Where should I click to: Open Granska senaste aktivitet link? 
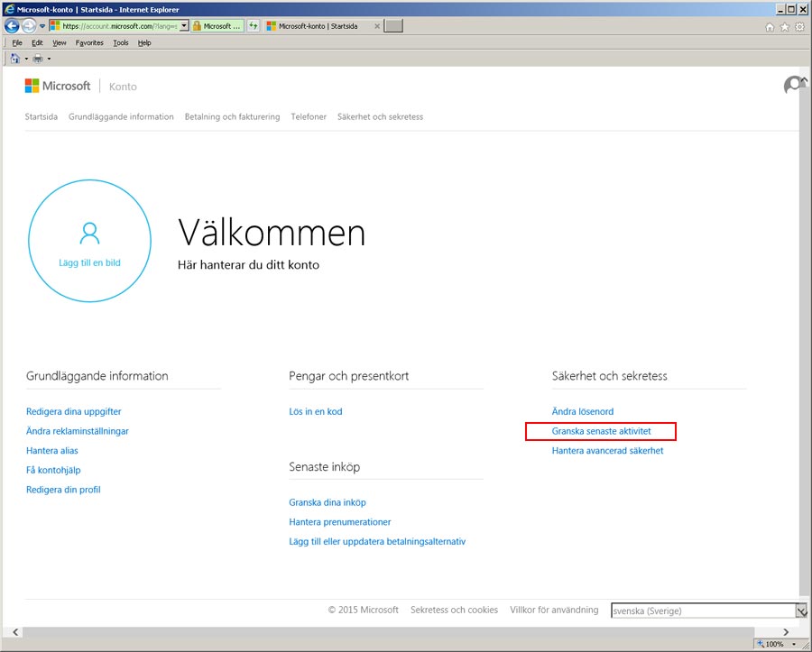(x=601, y=431)
